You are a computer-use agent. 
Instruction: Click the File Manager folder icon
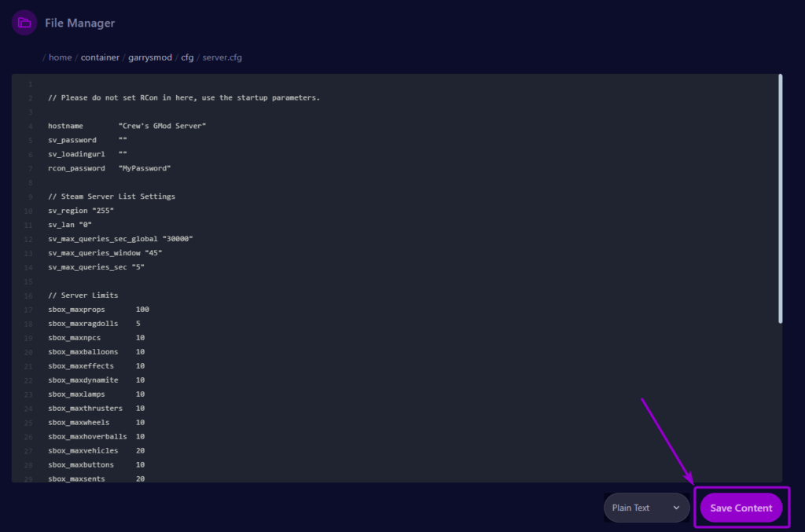[x=24, y=23]
